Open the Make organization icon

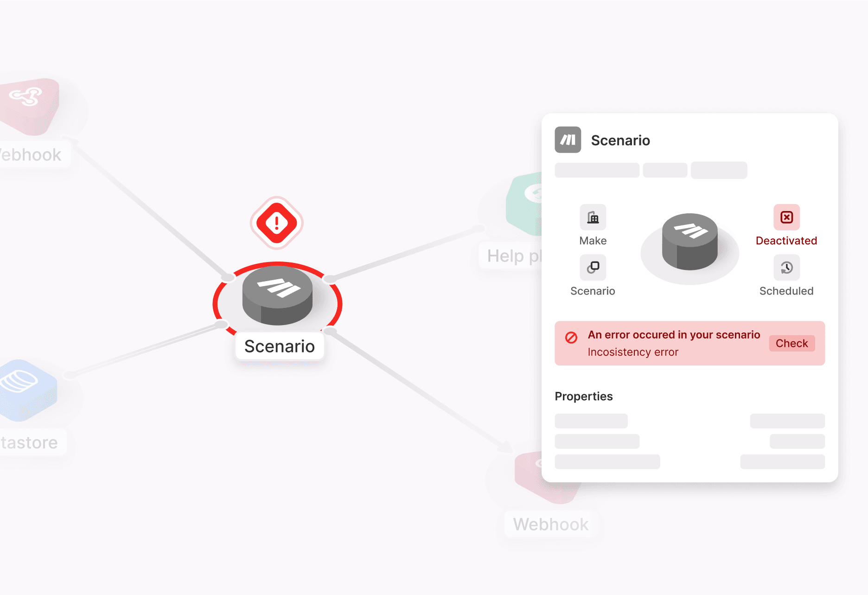coord(593,217)
